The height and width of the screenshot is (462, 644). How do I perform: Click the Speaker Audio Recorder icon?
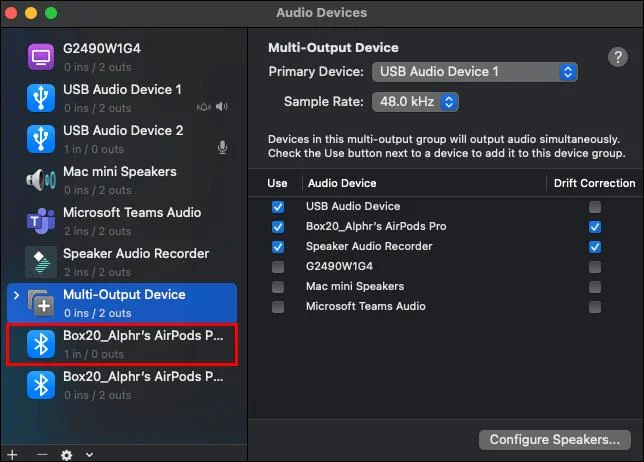[41, 262]
